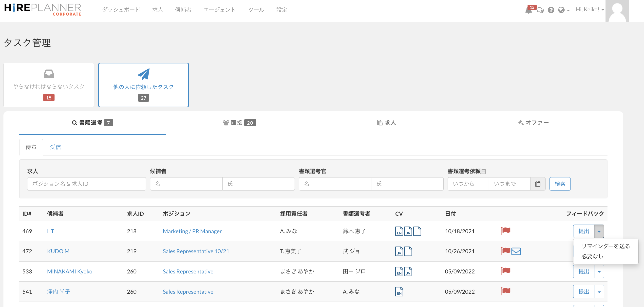This screenshot has height=307, width=644.
Task: Expand 提出 dropdown arrow for row 541
Action: pyautogui.click(x=599, y=292)
